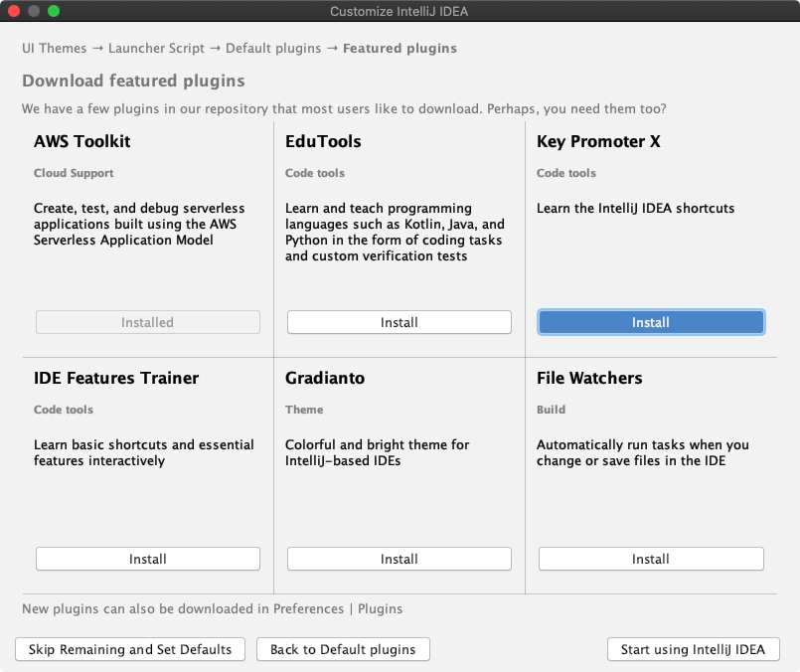800x672 pixels.
Task: Click the Gradianto plugin title
Action: 325,378
